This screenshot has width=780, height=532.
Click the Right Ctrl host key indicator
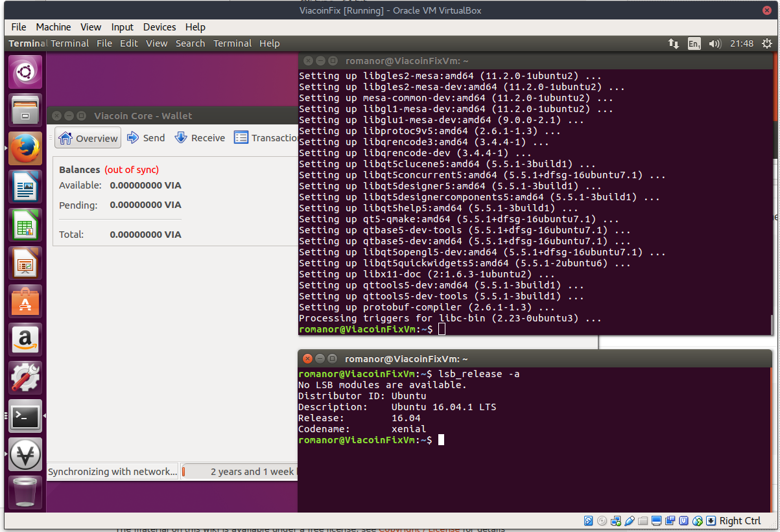coord(740,521)
